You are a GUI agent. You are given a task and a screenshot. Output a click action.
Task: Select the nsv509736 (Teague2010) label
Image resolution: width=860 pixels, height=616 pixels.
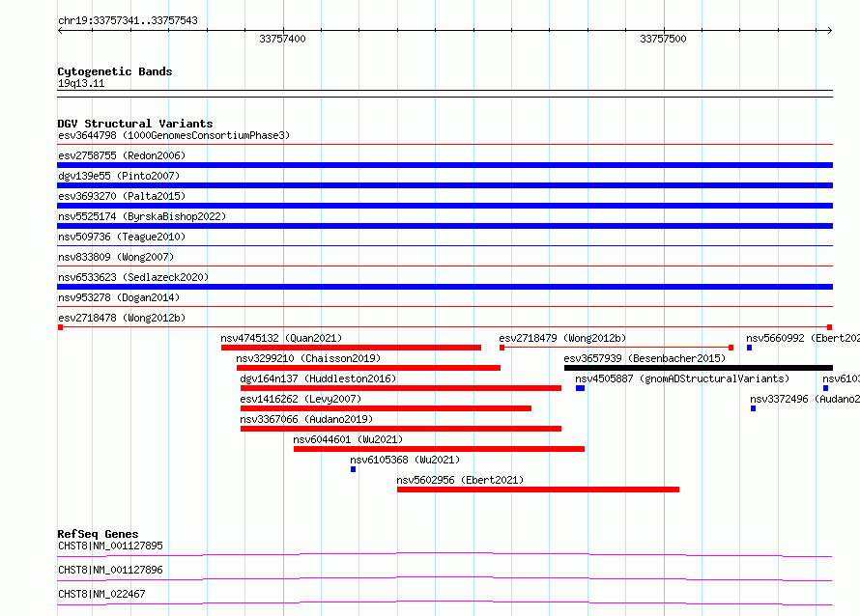click(x=122, y=237)
